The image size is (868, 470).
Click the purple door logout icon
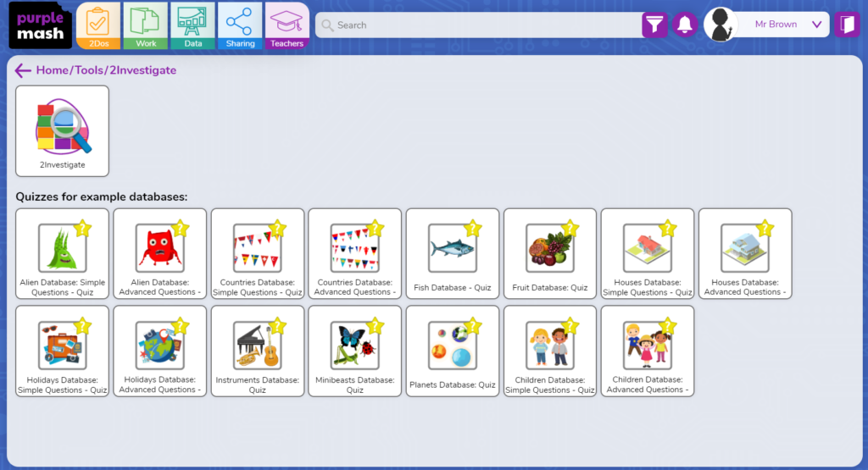847,25
